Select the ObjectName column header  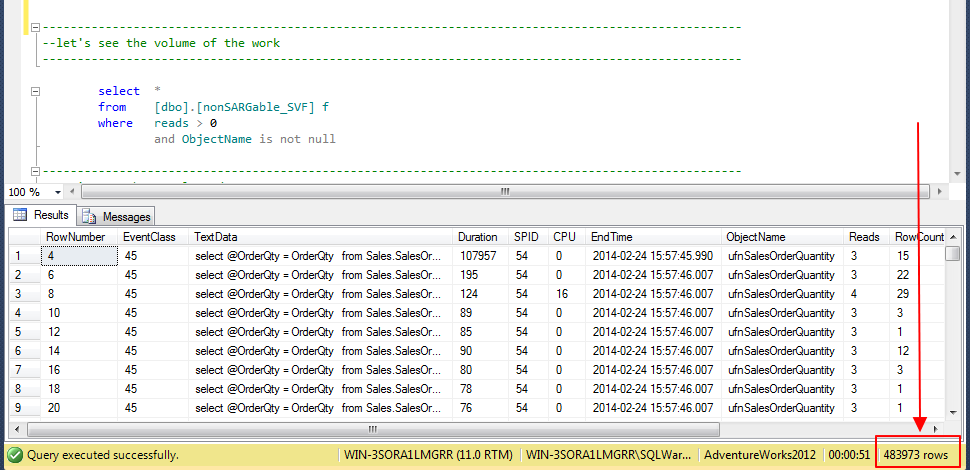(x=757, y=237)
